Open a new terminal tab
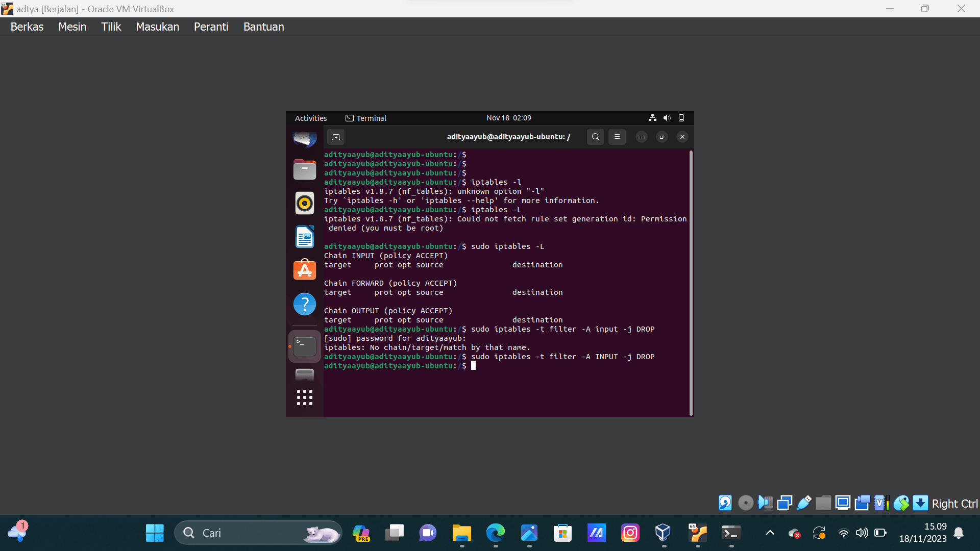 coord(336,137)
